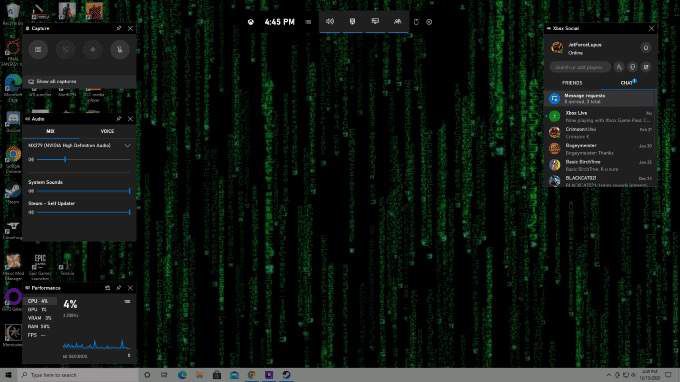Viewport: 680px width, 382px height.
Task: Adjust the master device volume slider
Action: coord(83,160)
